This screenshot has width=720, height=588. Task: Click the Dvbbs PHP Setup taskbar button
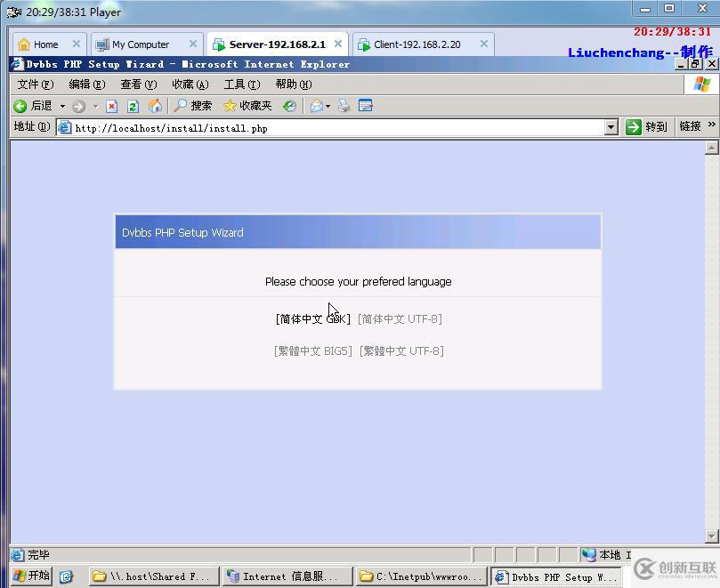pos(556,577)
